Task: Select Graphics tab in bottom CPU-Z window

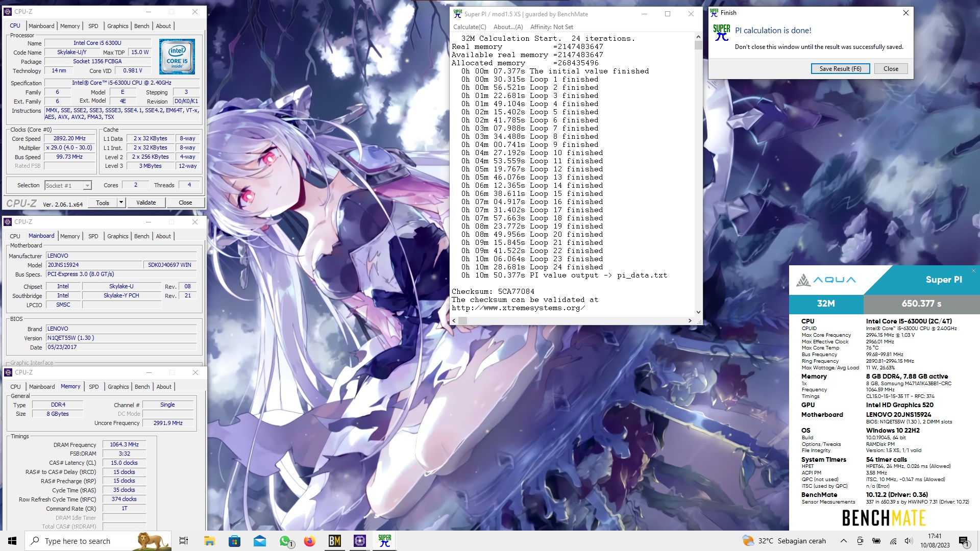Action: point(118,387)
